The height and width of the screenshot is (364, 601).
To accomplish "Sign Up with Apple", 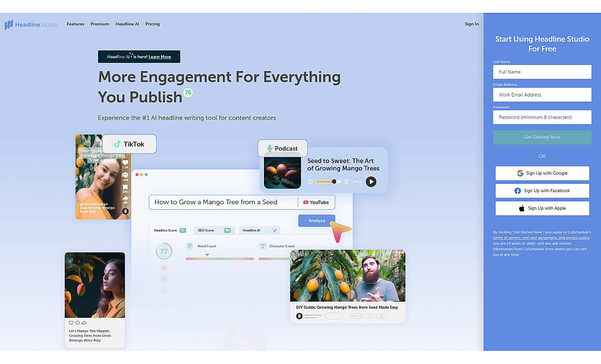I will click(x=542, y=208).
